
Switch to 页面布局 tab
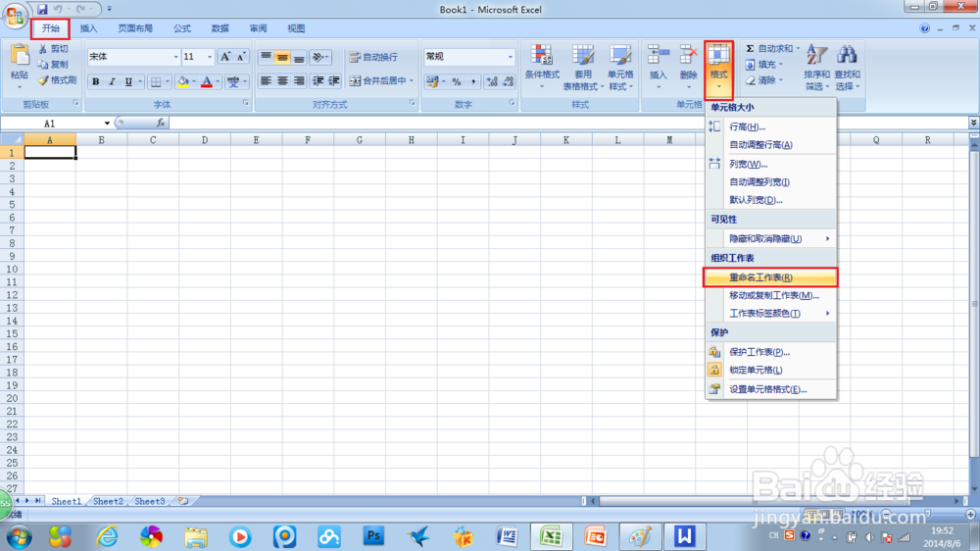click(135, 28)
